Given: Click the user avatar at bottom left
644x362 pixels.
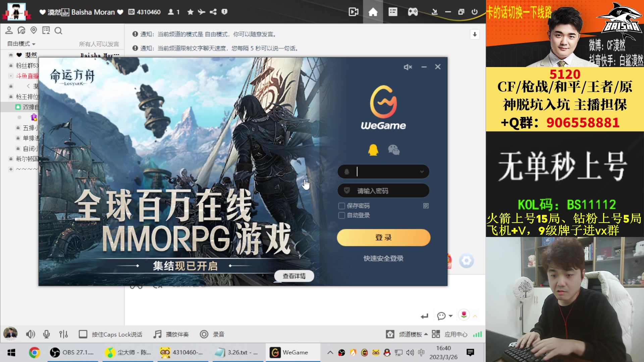Looking at the screenshot, I should (x=10, y=334).
